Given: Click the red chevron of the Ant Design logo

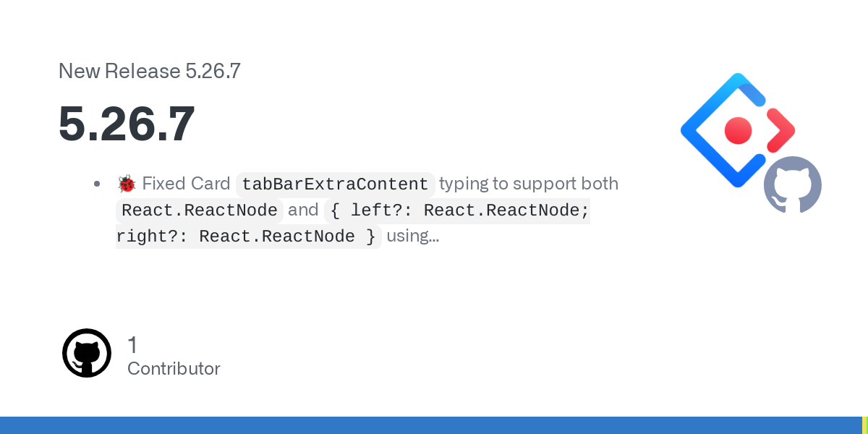Looking at the screenshot, I should coord(780,131).
